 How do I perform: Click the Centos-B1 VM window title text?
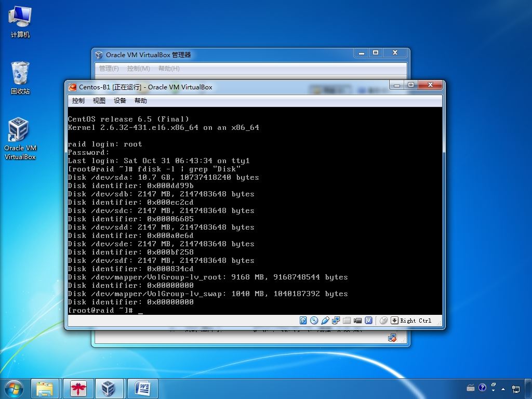145,87
